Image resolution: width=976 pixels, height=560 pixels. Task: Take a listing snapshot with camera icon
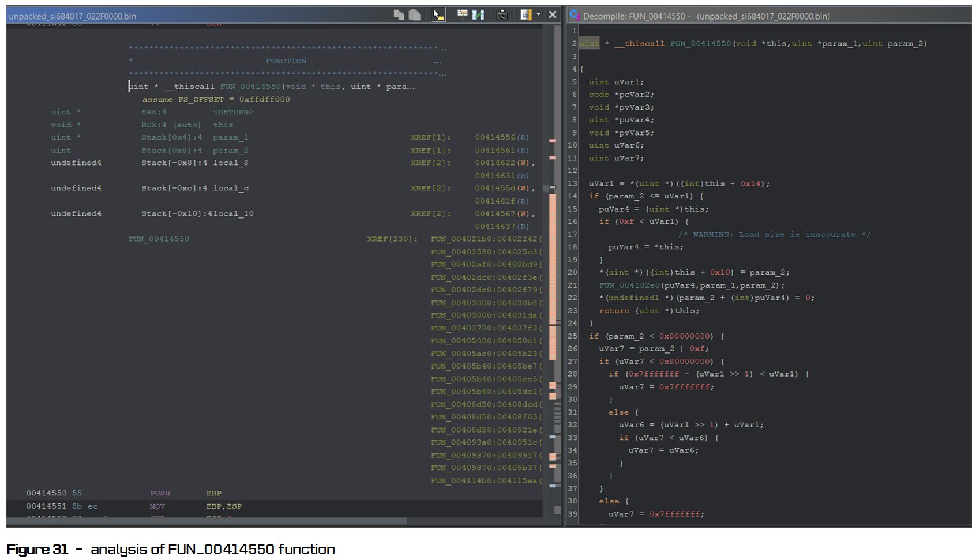tap(502, 15)
